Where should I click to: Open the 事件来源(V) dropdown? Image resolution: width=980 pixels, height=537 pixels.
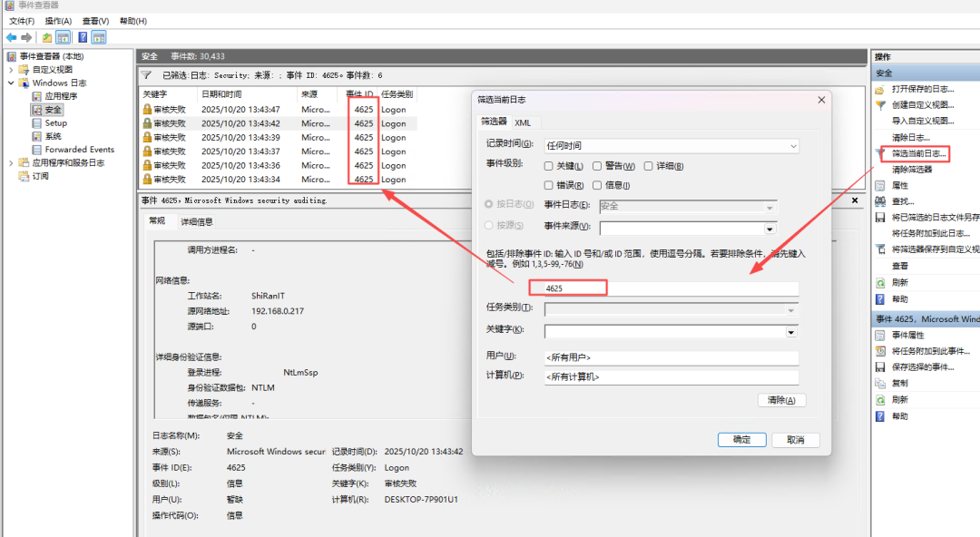[x=688, y=229]
